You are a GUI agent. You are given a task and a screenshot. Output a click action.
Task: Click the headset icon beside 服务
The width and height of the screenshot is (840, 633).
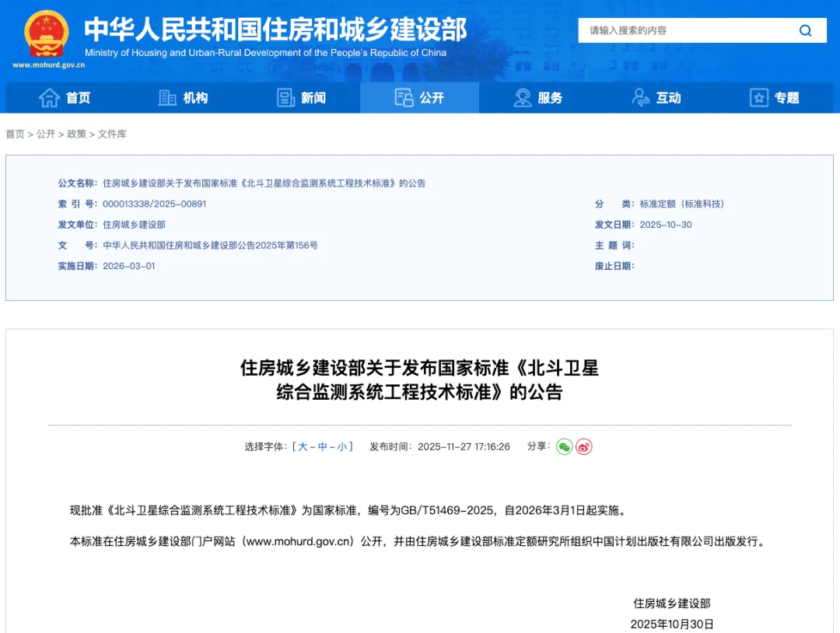(x=523, y=98)
